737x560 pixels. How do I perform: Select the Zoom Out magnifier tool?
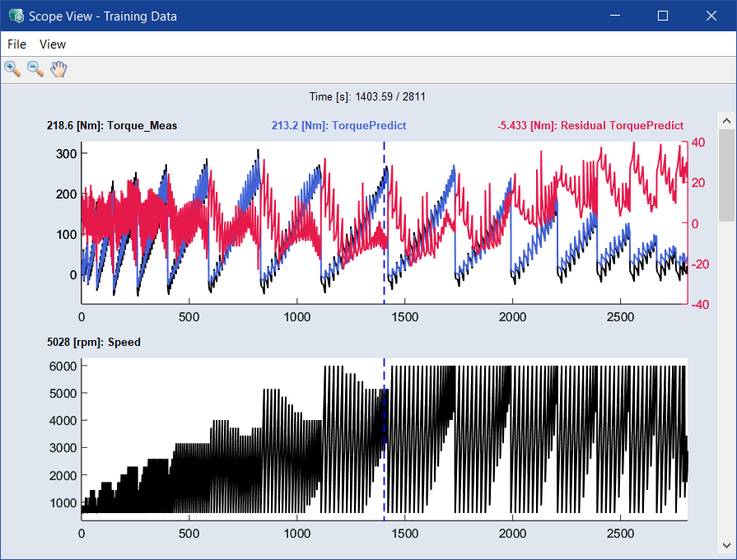(x=35, y=69)
